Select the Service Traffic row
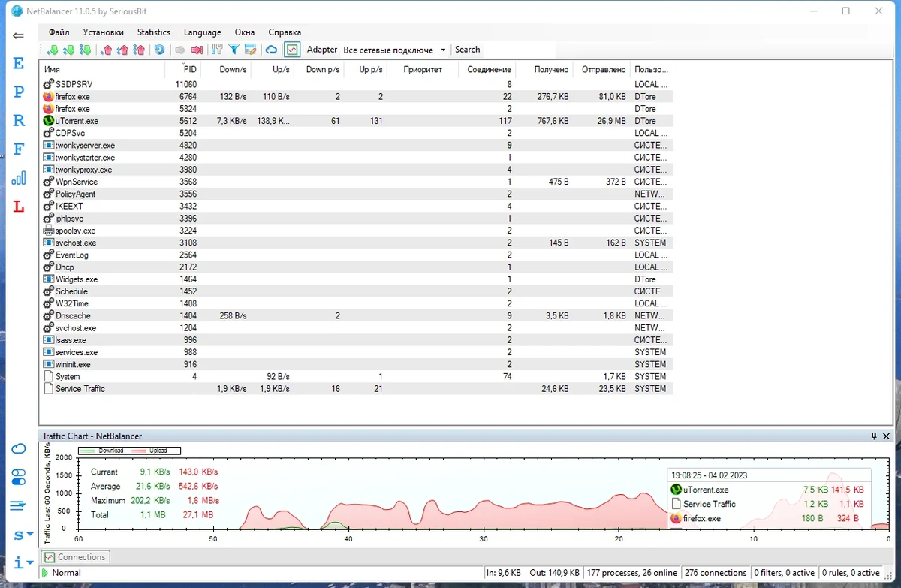 [x=357, y=389]
